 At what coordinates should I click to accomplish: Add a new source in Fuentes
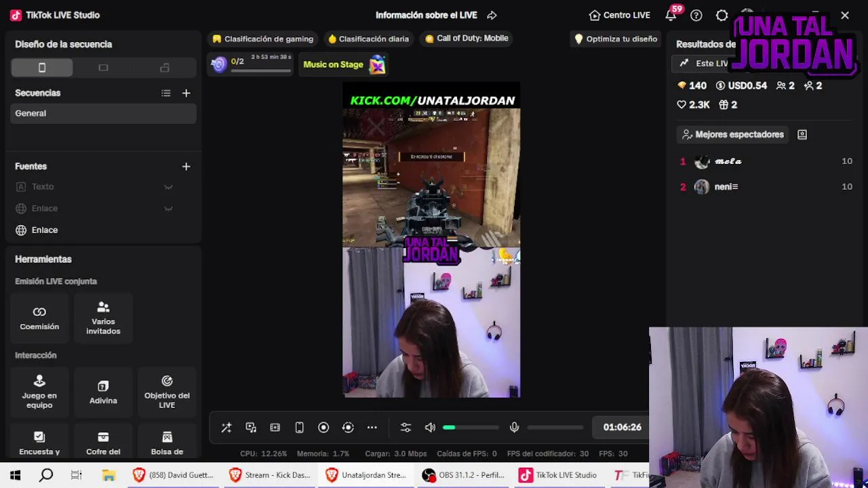[x=186, y=166]
